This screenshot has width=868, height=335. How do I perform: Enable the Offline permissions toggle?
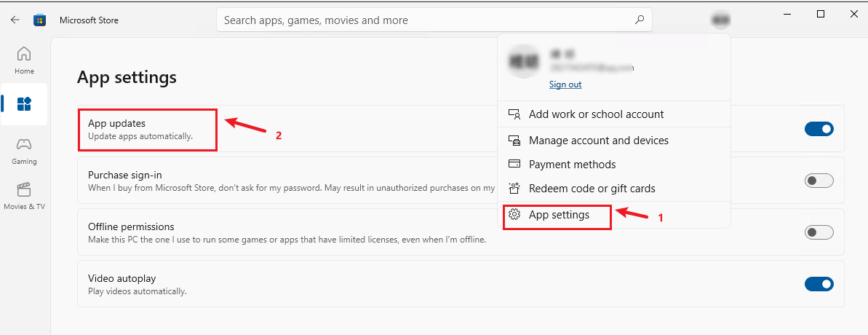819,232
